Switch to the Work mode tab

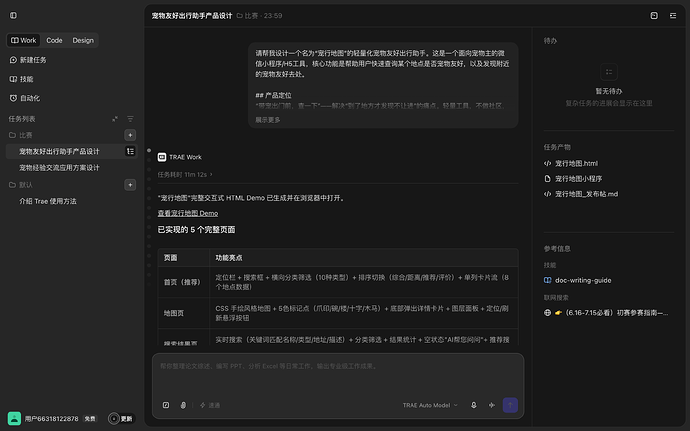(x=24, y=40)
